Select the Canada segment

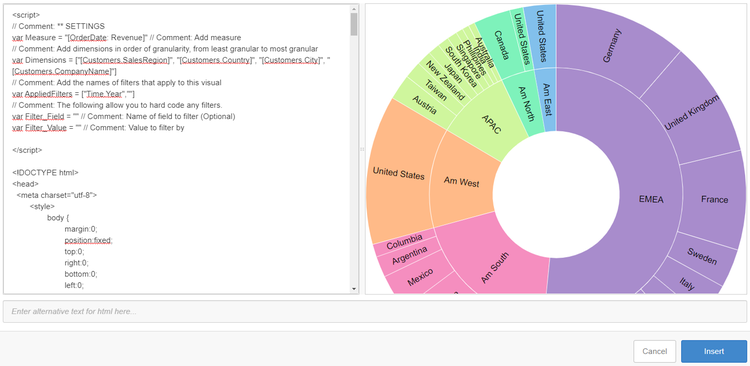pyautogui.click(x=501, y=45)
